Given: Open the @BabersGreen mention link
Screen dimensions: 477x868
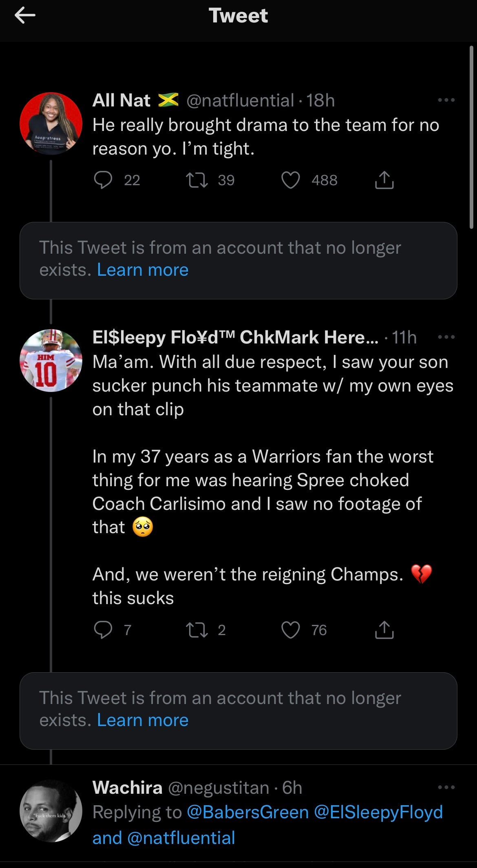Looking at the screenshot, I should click(x=247, y=812).
